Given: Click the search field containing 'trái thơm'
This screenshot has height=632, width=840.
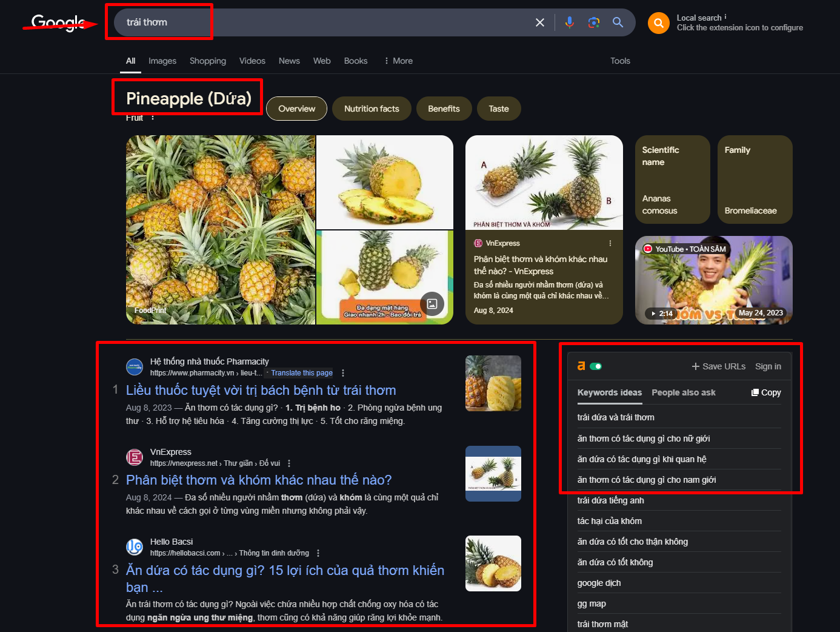Looking at the screenshot, I should [x=327, y=22].
